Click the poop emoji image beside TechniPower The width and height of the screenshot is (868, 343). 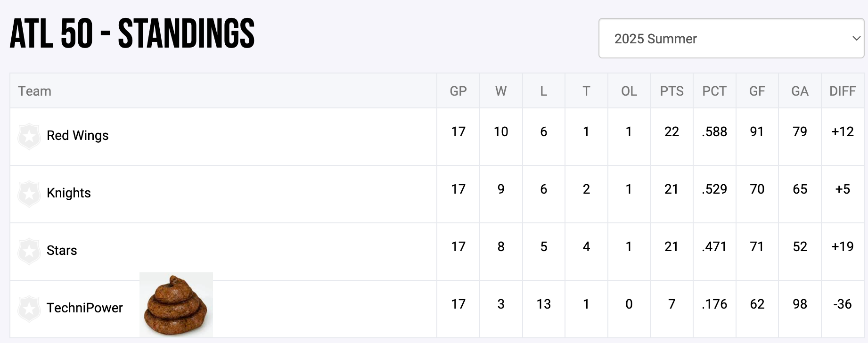[x=176, y=304]
